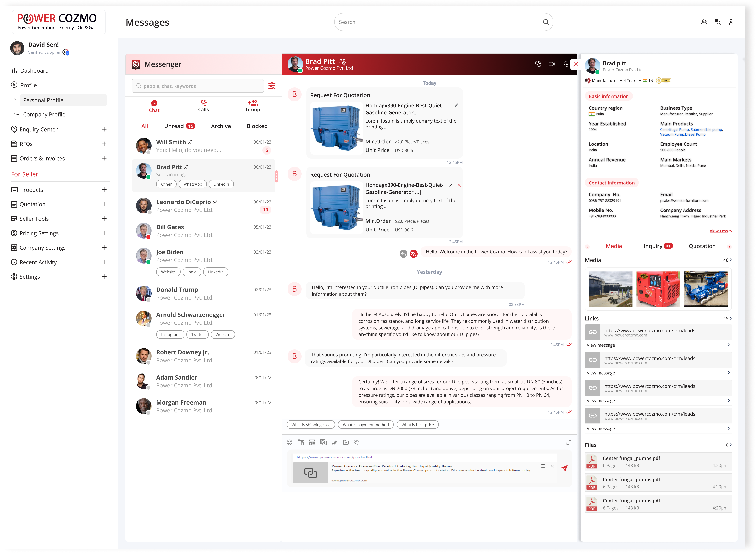Expand the Enquiry Center menu

[104, 129]
